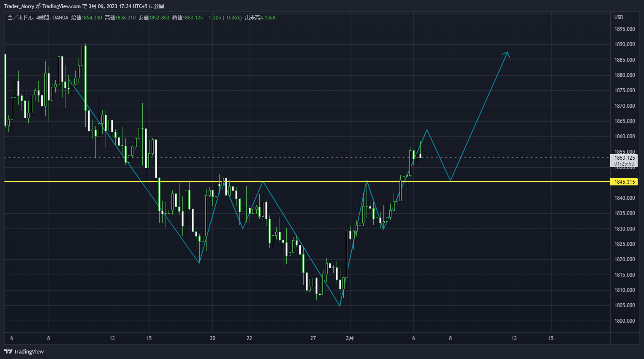
Task: Select the yellow horizontal line at 1845.315
Action: [x=307, y=182]
